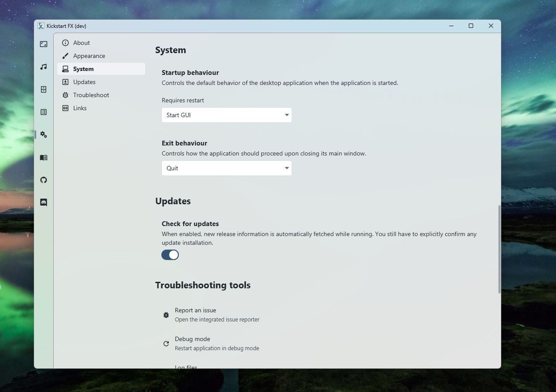Open the documentation book sidebar icon

pyautogui.click(x=44, y=157)
